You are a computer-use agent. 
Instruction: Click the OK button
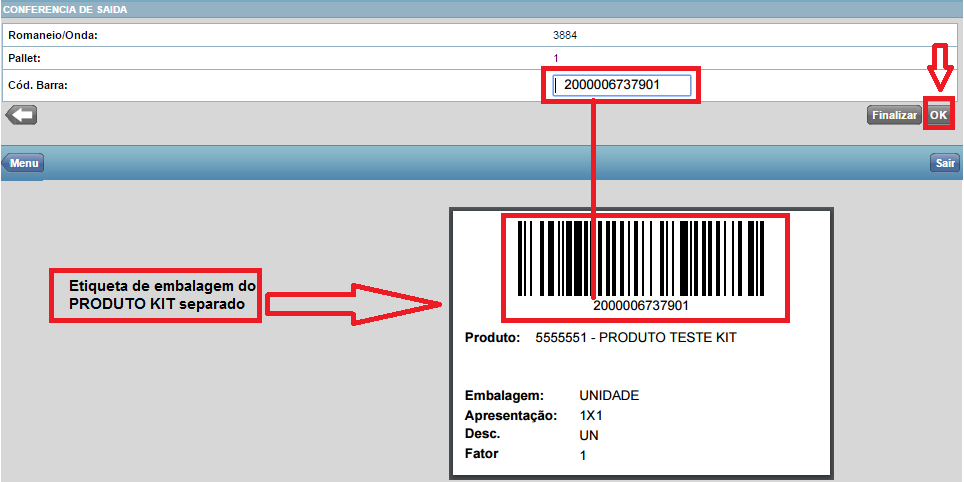pyautogui.click(x=938, y=115)
